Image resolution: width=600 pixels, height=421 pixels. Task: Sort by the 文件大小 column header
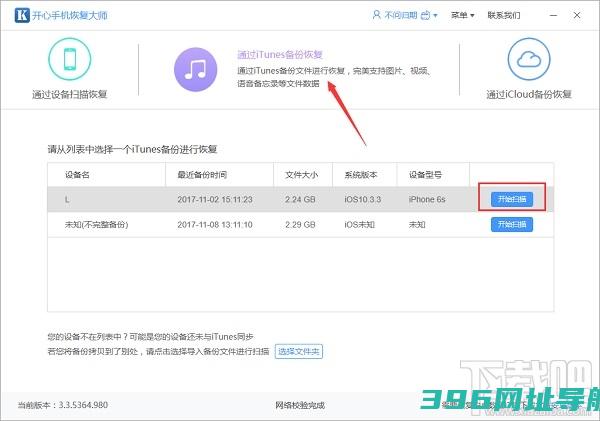(x=301, y=175)
